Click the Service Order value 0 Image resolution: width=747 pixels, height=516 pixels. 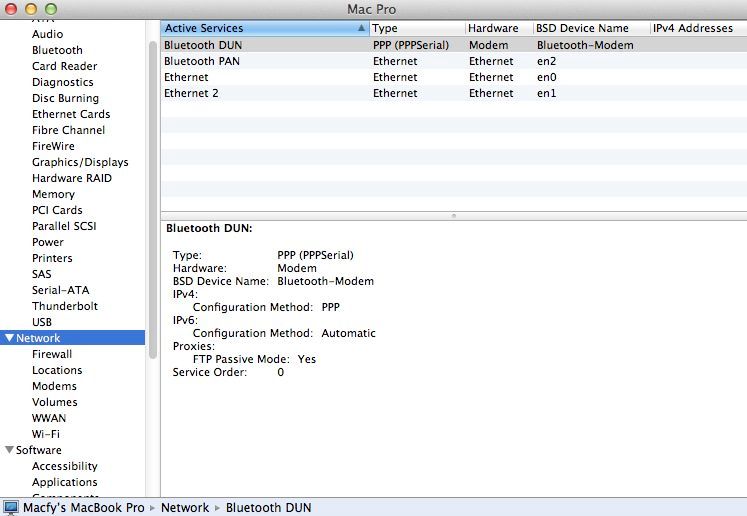tap(281, 372)
